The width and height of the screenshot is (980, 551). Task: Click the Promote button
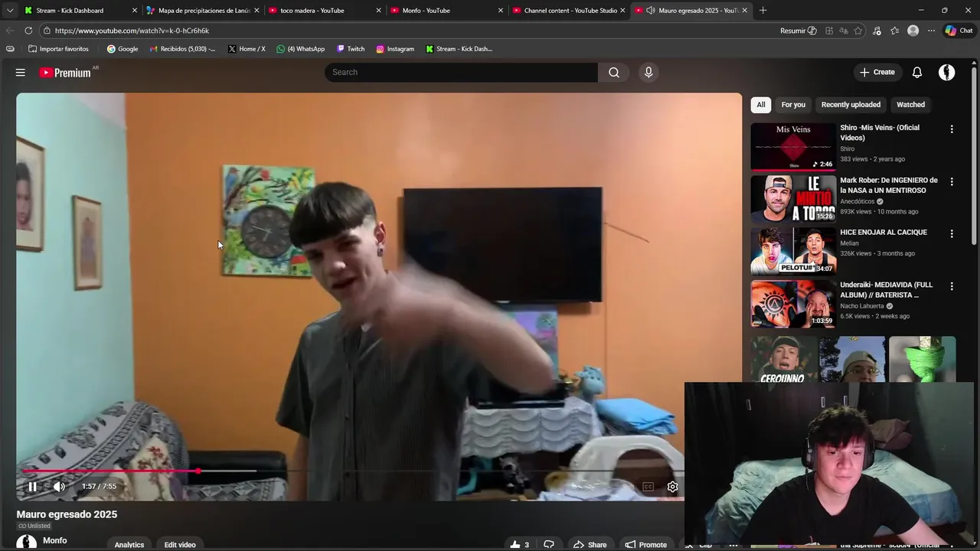[645, 545]
